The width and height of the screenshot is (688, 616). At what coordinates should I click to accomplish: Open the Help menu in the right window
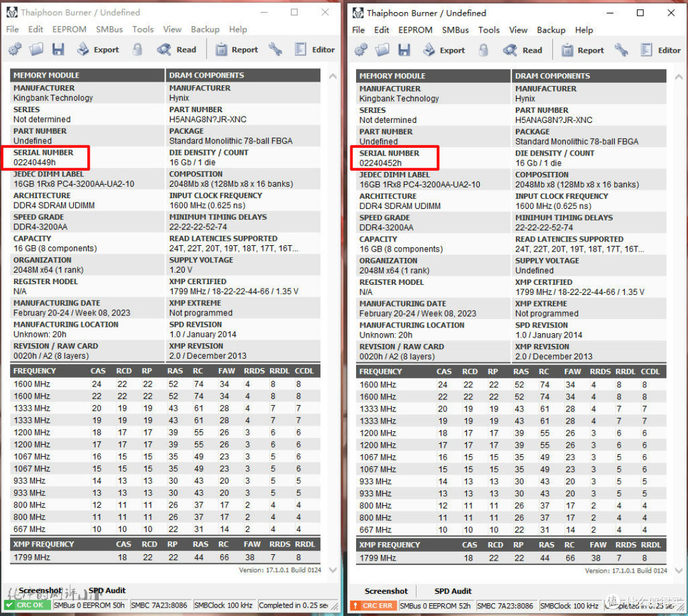584,30
